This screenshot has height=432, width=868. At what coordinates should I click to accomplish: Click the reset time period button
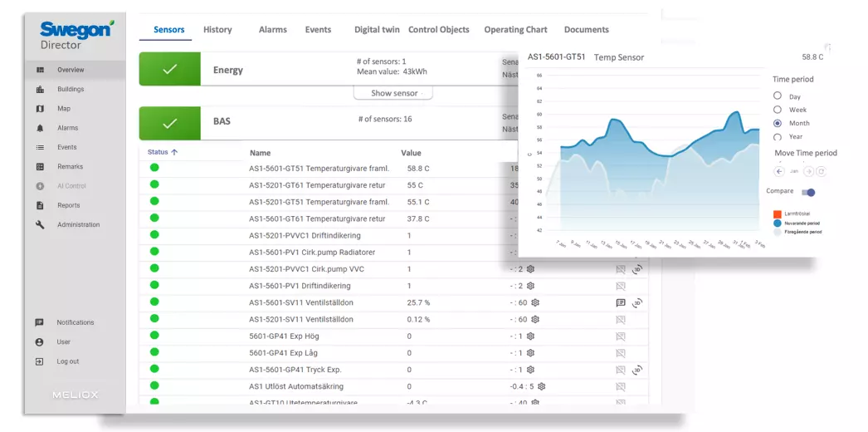point(821,171)
